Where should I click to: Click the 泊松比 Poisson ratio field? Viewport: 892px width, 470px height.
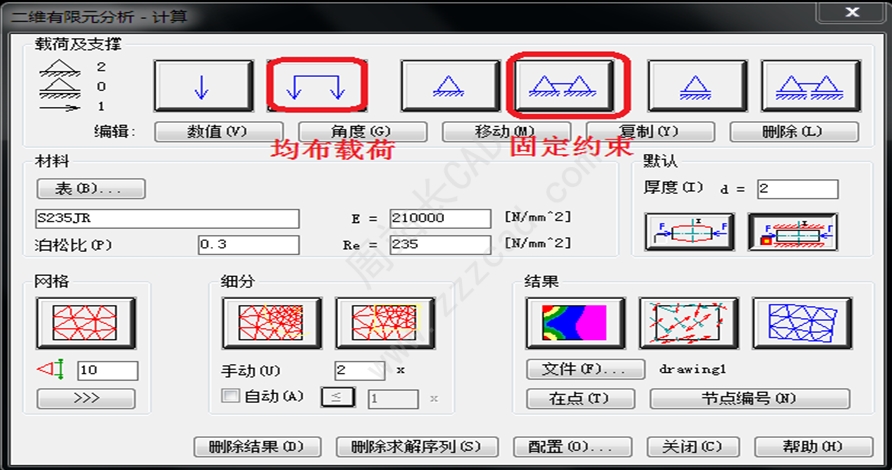[x=248, y=245]
